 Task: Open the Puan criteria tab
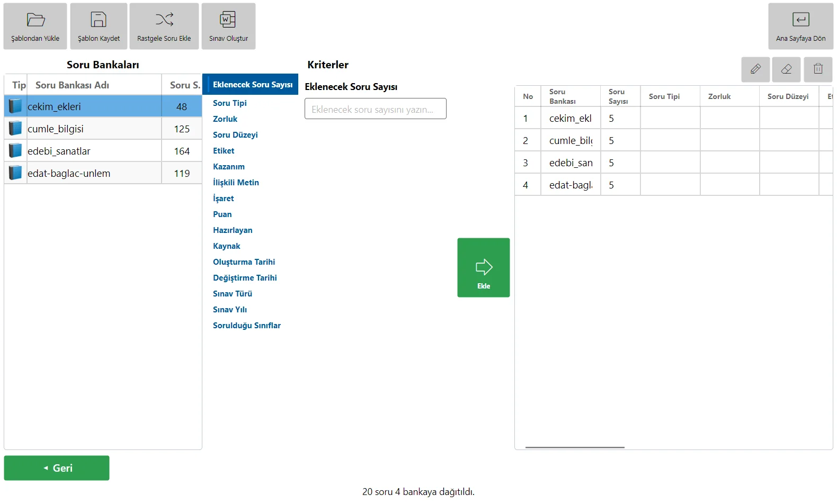coord(222,214)
